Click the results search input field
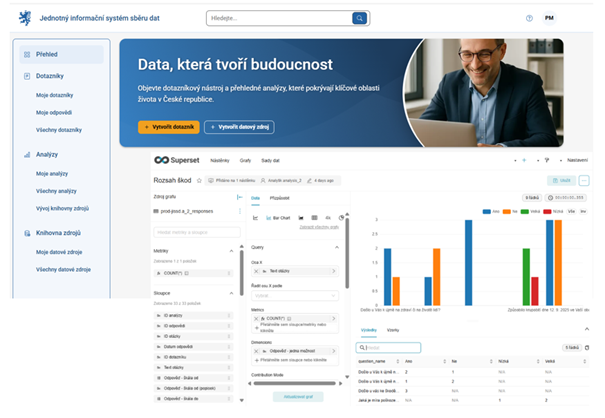605x418 pixels. (390, 347)
